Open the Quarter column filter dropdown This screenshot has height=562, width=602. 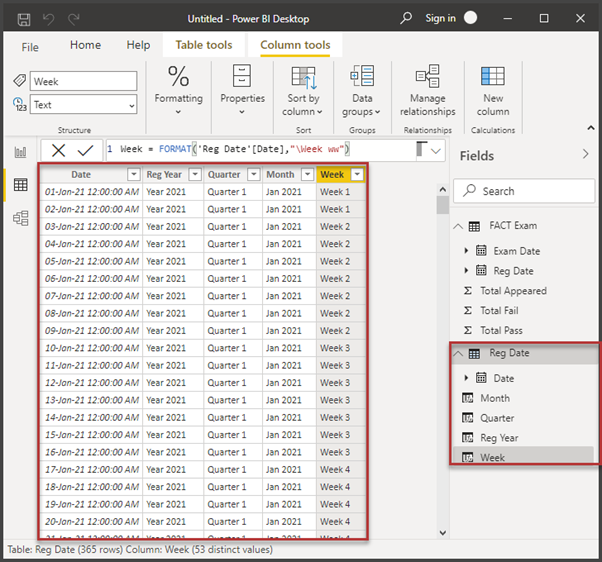coord(254,175)
